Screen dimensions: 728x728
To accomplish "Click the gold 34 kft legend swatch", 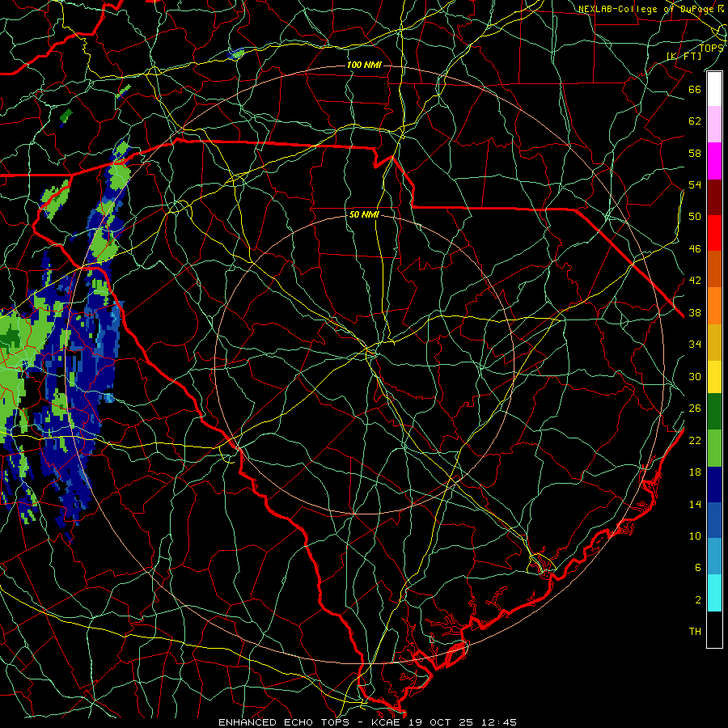I will 714,342.
